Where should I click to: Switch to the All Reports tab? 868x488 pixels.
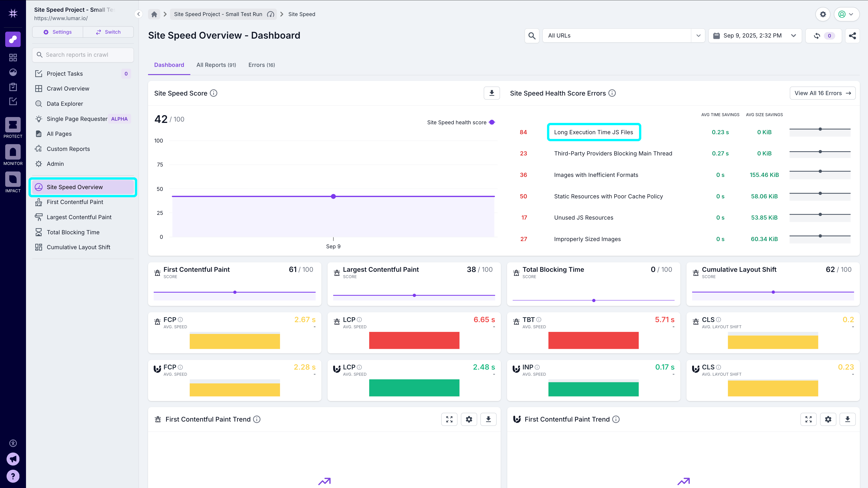pos(216,65)
